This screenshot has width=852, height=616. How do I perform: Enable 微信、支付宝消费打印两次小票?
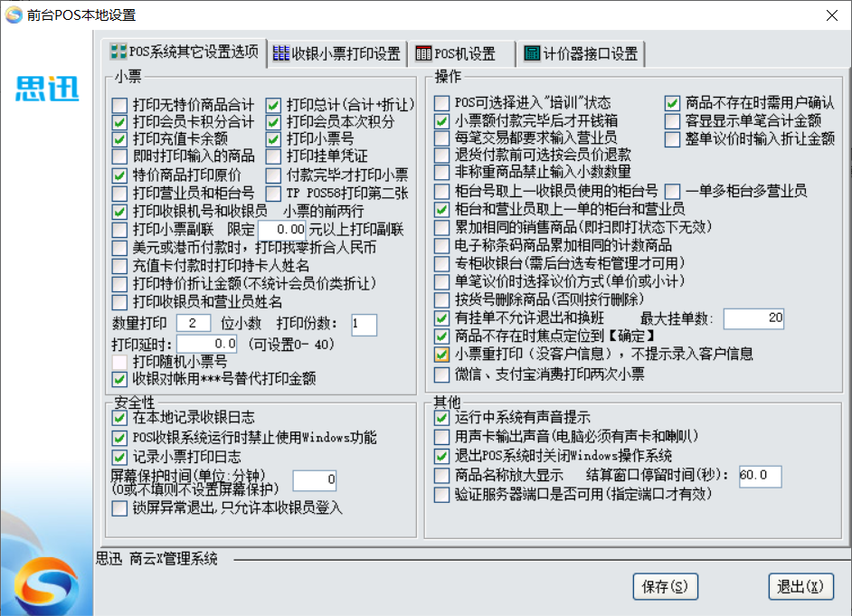pos(441,374)
